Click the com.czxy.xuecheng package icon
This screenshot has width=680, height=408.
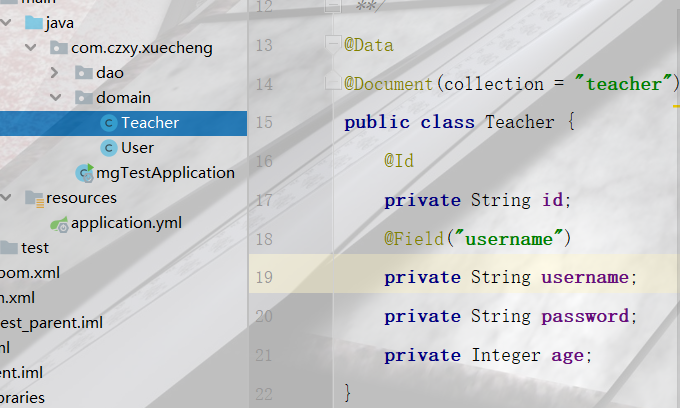pyautogui.click(x=59, y=48)
